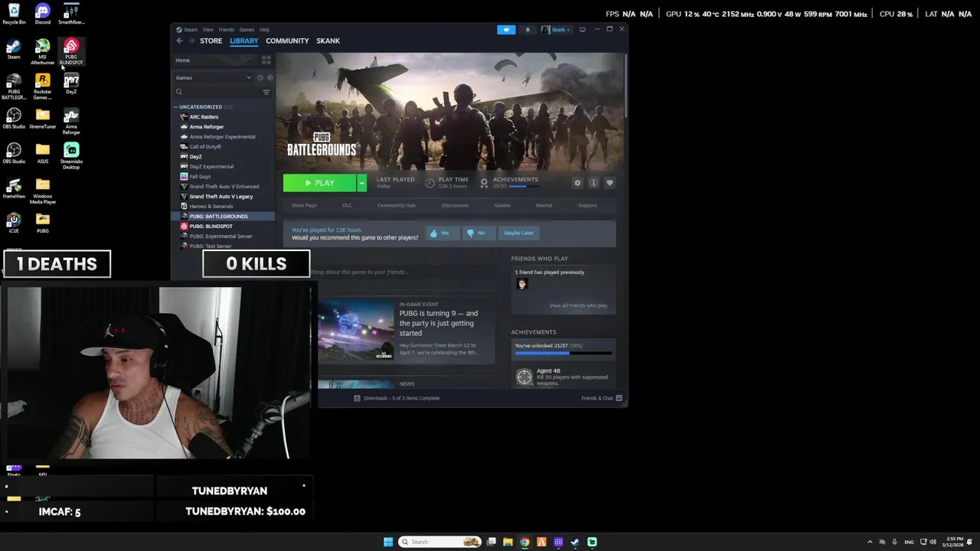Open the Agent 48 achievement icon

524,377
